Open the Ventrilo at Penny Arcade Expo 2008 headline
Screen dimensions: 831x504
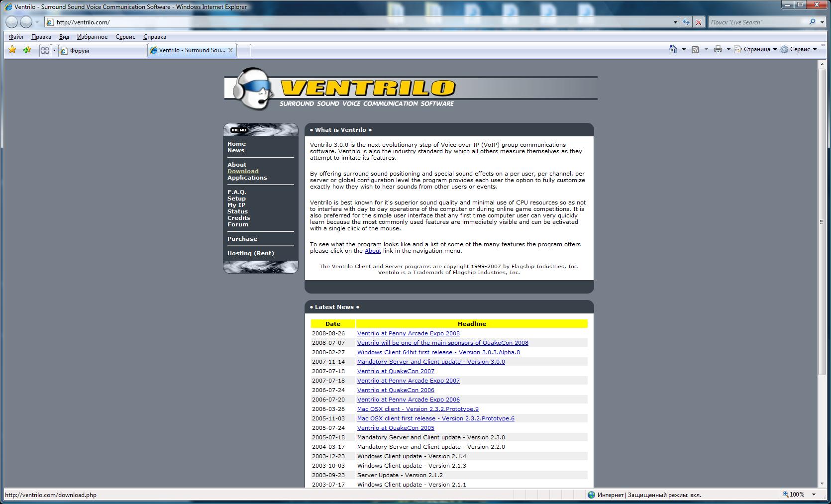pyautogui.click(x=408, y=333)
